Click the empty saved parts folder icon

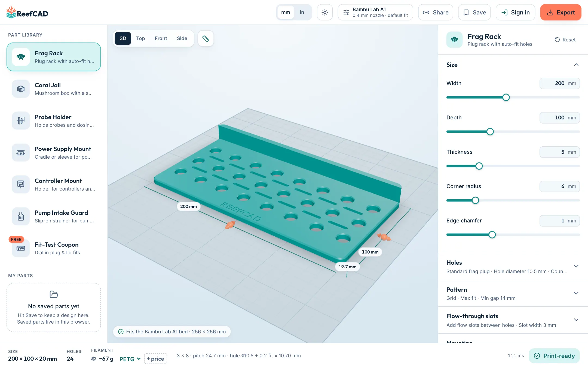pyautogui.click(x=54, y=294)
